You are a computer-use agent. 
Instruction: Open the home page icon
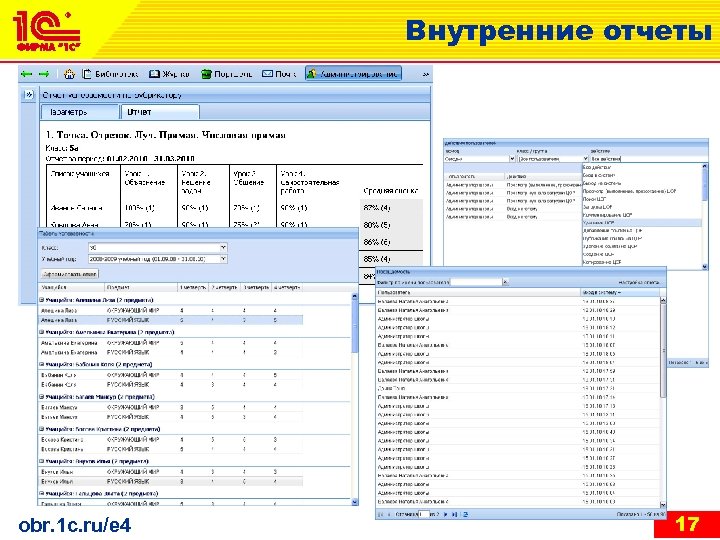pos(69,73)
